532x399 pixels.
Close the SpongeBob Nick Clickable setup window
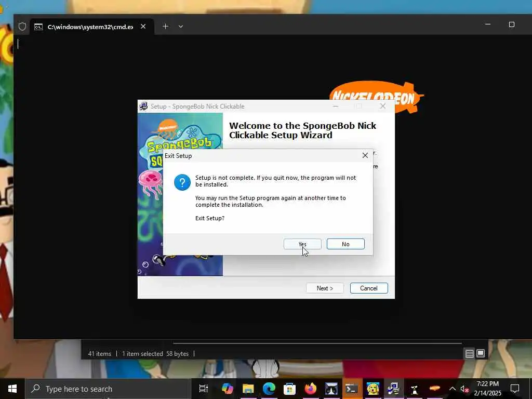(383, 106)
